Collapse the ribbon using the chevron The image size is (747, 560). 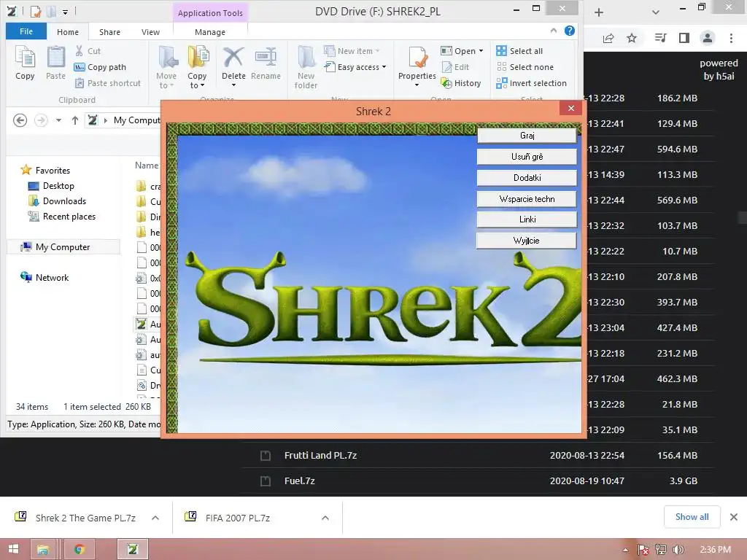coord(553,31)
